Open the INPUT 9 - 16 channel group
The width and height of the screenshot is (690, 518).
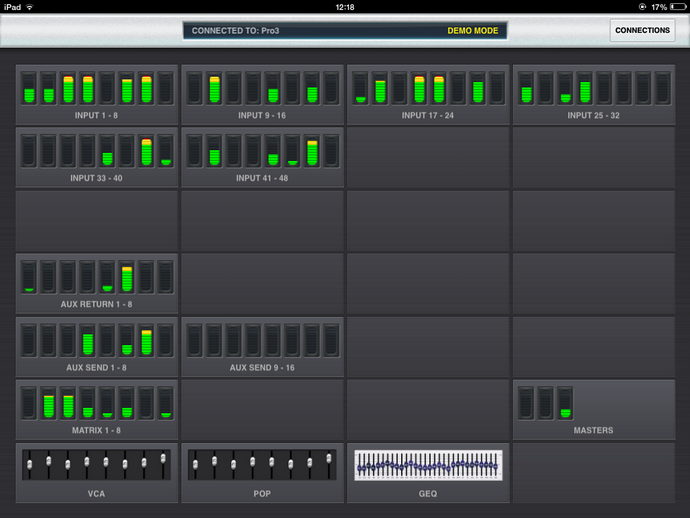click(x=262, y=95)
